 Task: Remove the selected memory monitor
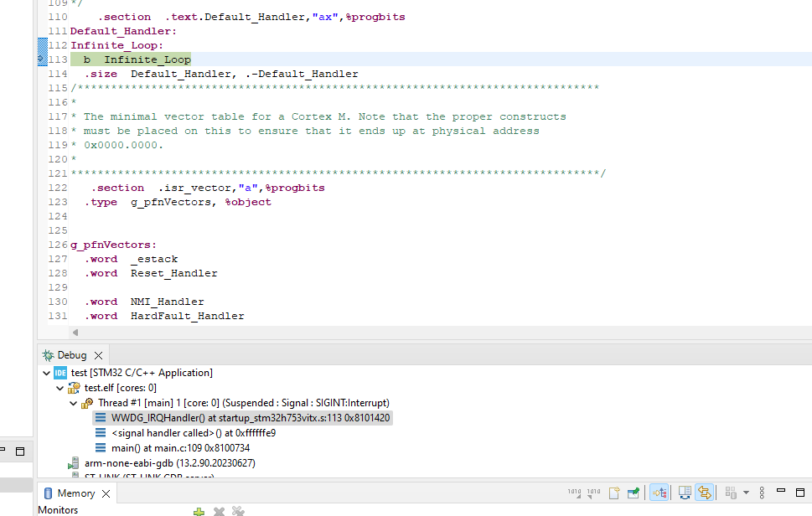[219, 511]
